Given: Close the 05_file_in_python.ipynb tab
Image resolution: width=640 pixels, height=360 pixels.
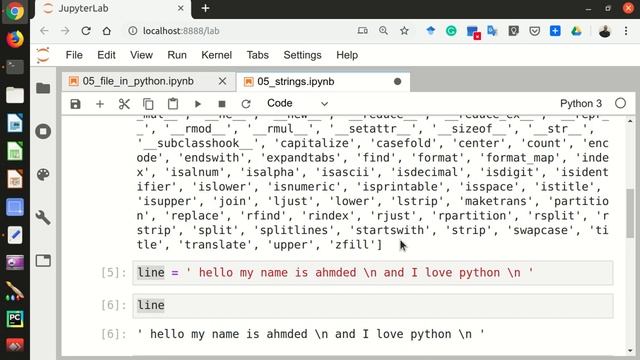Looking at the screenshot, I should 222,81.
